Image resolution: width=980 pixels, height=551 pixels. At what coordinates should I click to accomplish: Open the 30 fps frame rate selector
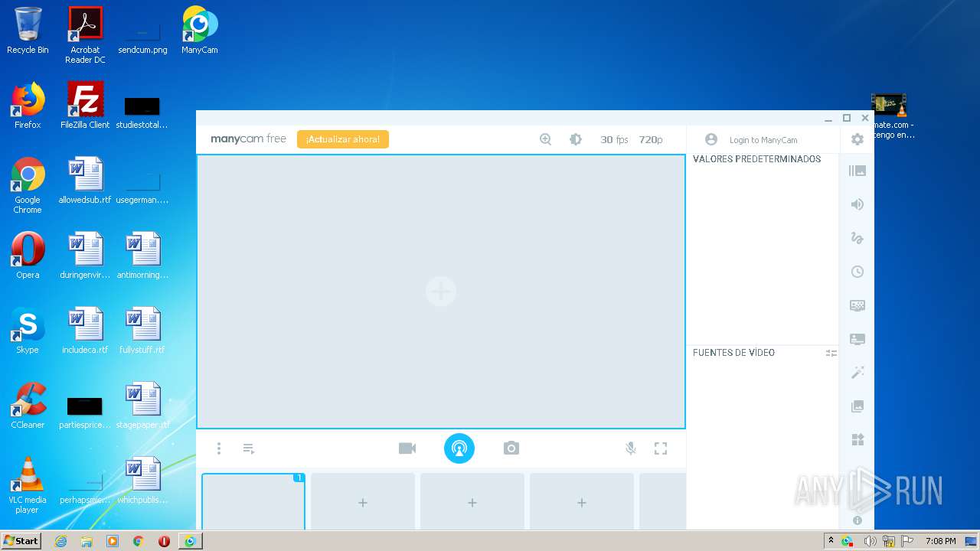point(614,139)
